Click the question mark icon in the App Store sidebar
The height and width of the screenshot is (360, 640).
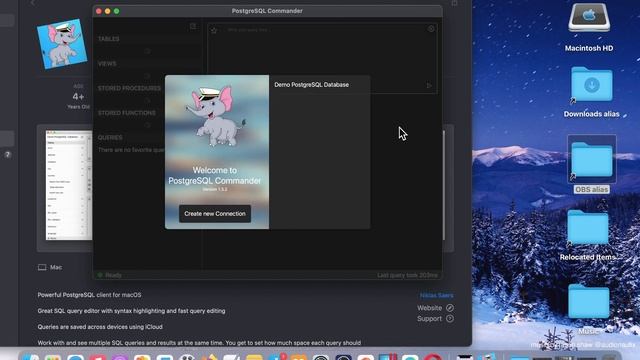pyautogui.click(x=7, y=155)
